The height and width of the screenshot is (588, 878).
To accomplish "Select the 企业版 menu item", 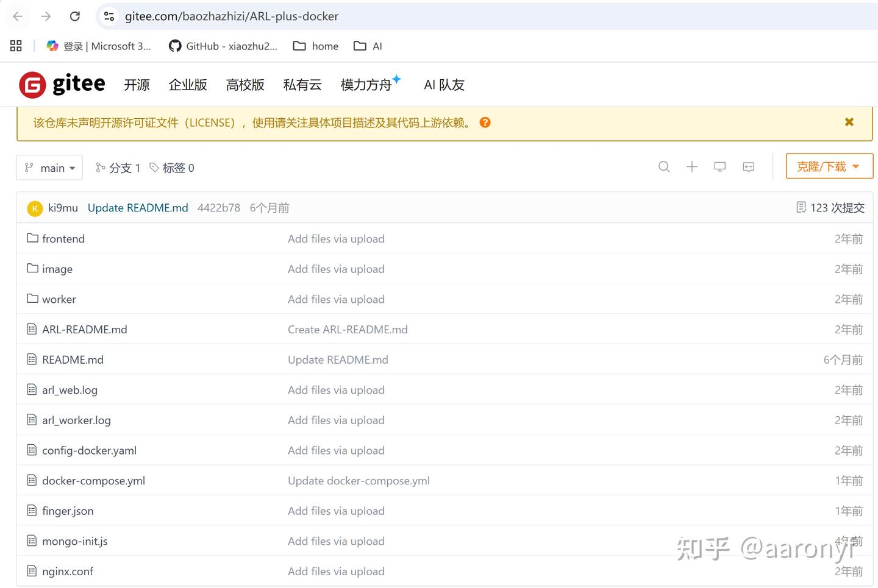I will [x=187, y=85].
